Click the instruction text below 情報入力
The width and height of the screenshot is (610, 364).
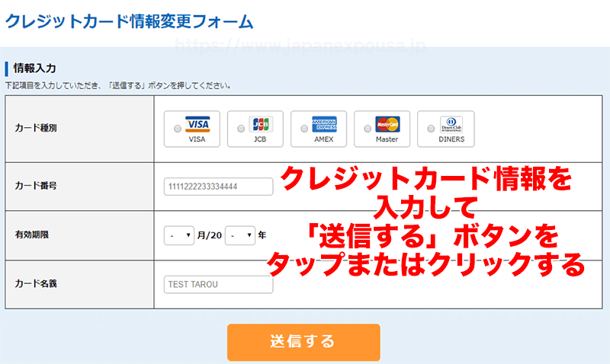[118, 85]
